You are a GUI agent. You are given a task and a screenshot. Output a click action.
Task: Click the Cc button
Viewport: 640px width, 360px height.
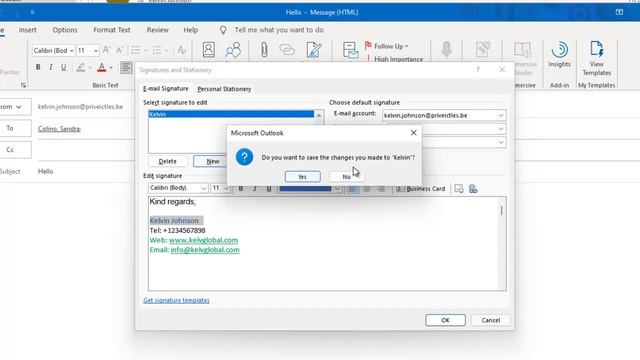(x=10, y=150)
